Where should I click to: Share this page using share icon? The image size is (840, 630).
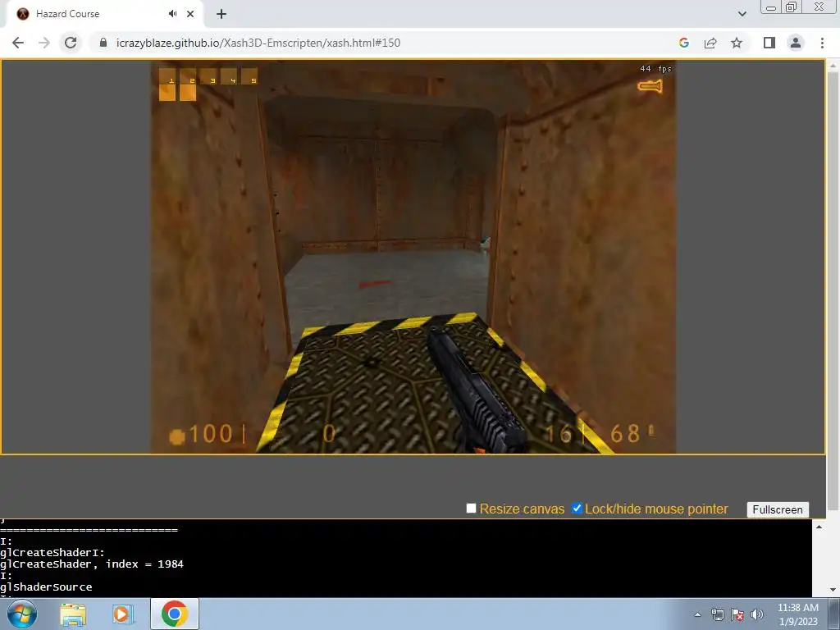coord(710,43)
